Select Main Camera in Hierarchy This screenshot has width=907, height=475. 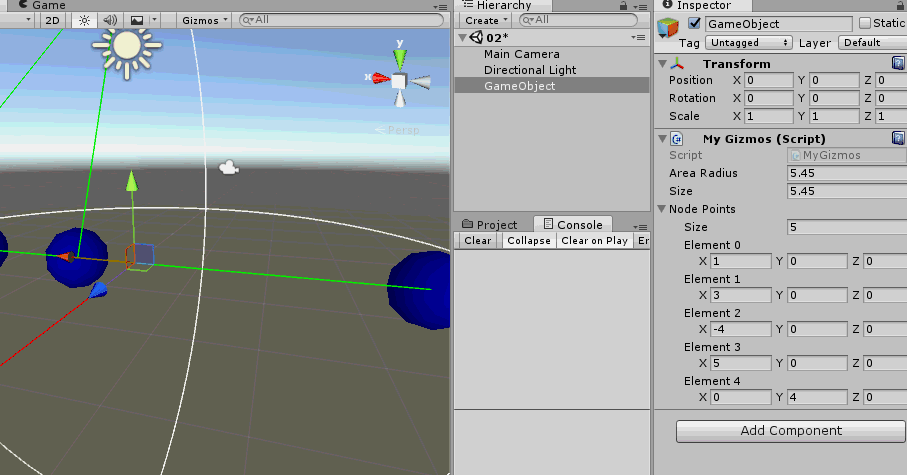point(522,54)
